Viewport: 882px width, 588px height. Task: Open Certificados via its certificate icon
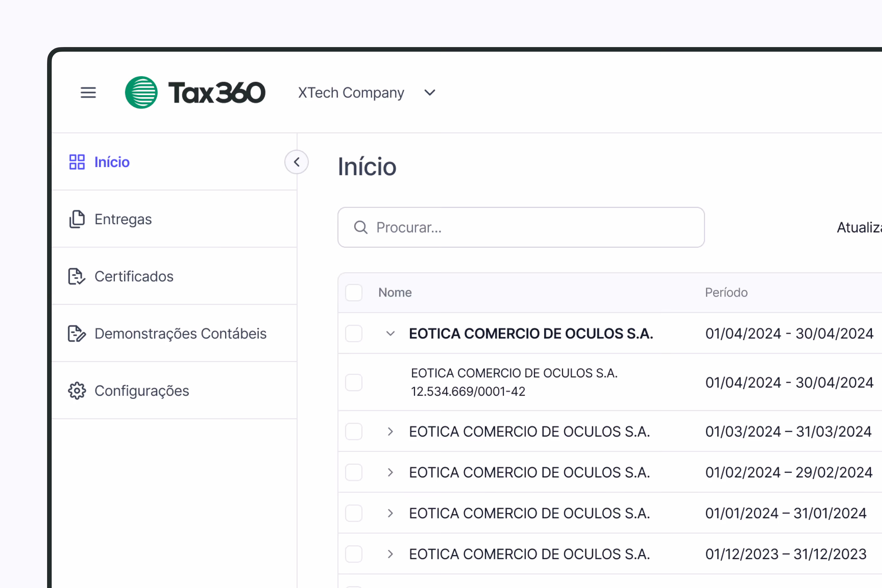[77, 277]
